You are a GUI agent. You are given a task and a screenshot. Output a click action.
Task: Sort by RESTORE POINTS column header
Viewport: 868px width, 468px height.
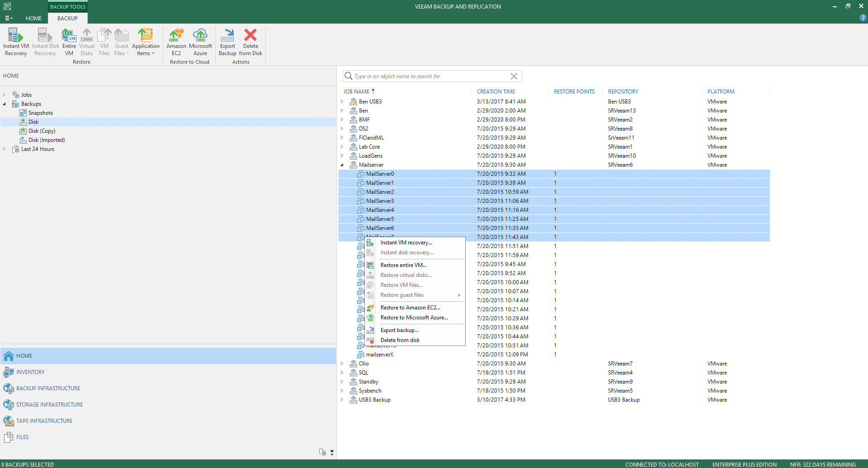(574, 92)
